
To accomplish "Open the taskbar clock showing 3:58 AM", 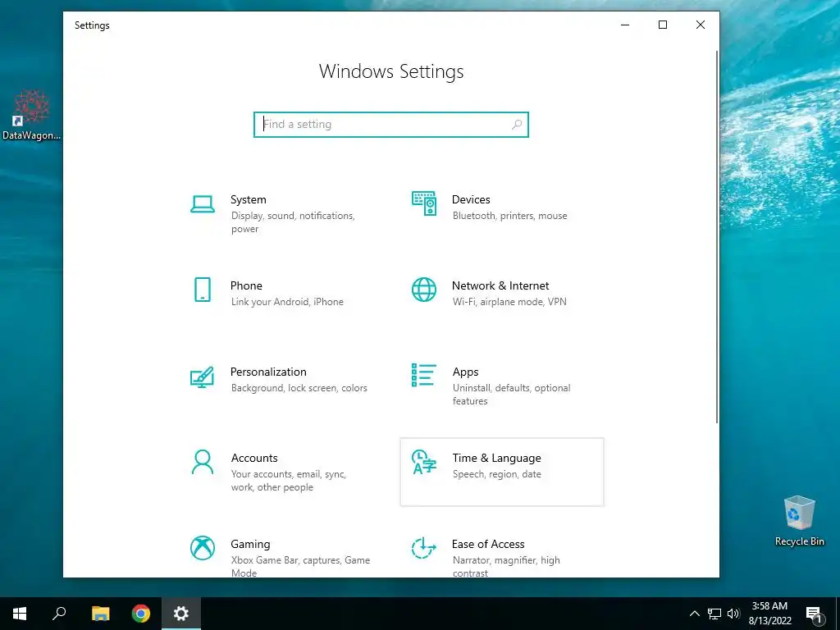I will (769, 614).
